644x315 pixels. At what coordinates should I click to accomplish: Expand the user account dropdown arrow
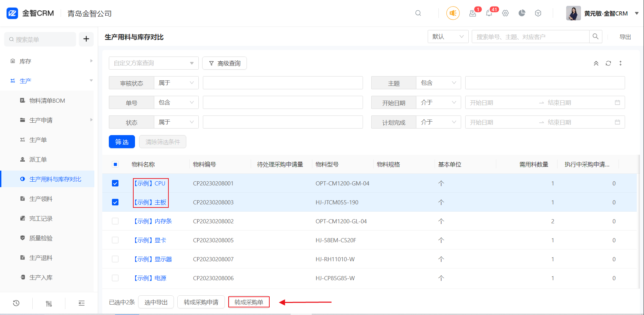[x=637, y=13]
